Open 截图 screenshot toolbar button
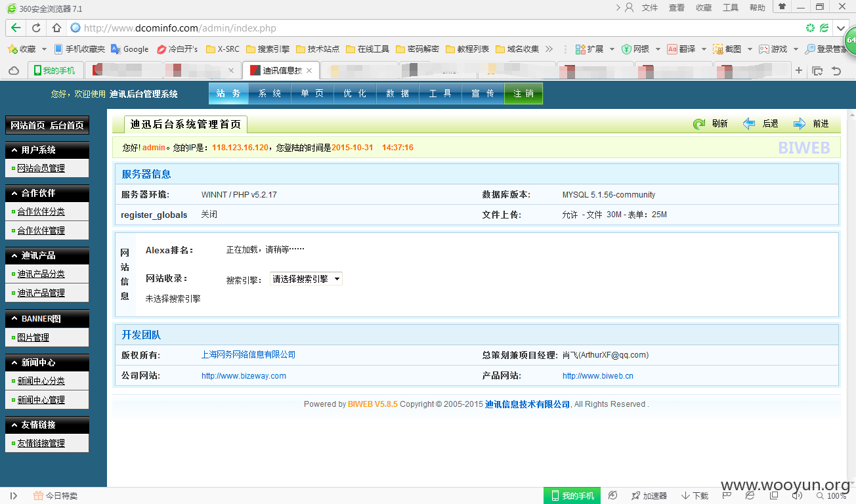Screen dimensions: 856x504 [x=727, y=49]
